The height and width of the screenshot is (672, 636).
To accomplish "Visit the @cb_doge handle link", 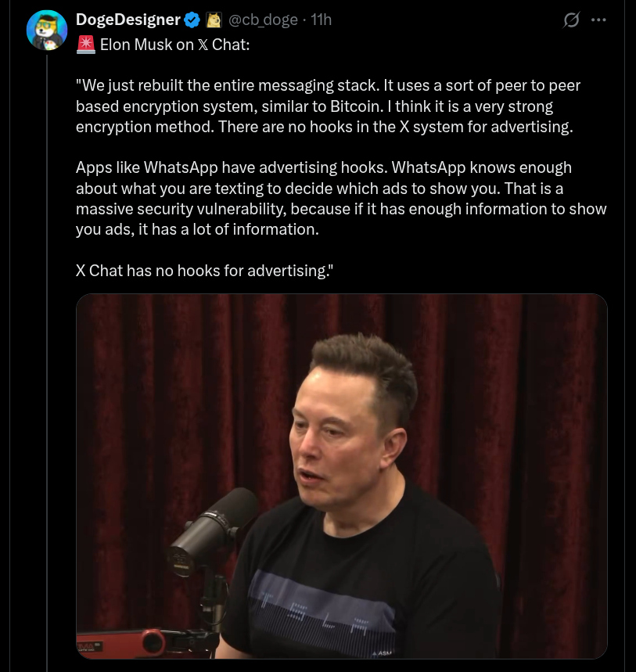I will pos(263,20).
